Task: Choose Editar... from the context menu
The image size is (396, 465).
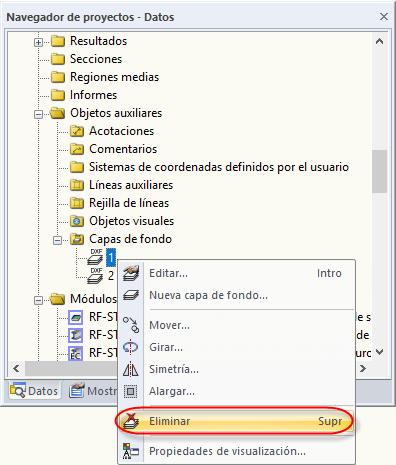Action: [236, 273]
